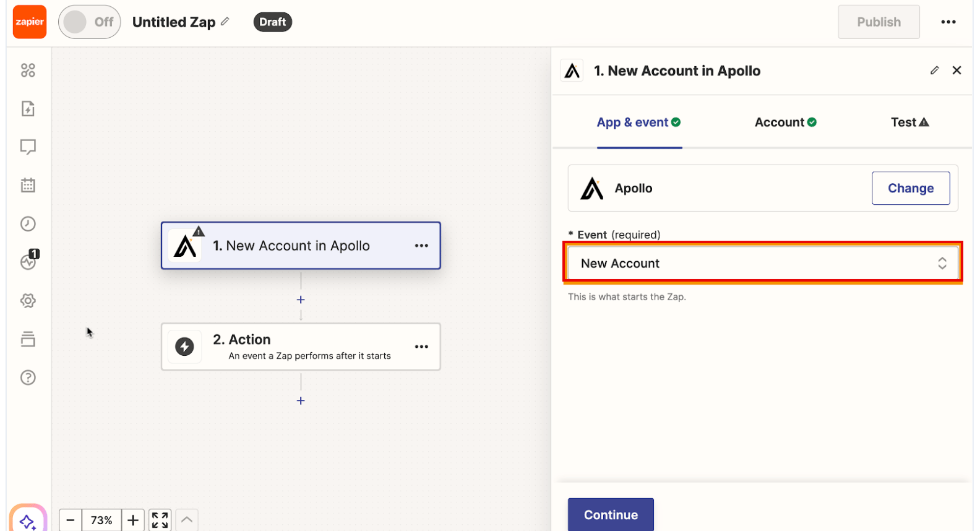Click the Untitled Zap title text

pyautogui.click(x=174, y=22)
